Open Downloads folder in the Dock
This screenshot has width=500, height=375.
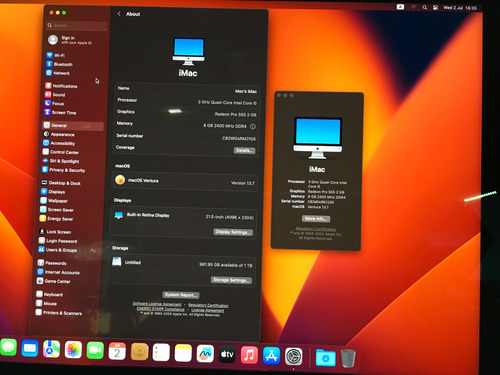[x=326, y=358]
